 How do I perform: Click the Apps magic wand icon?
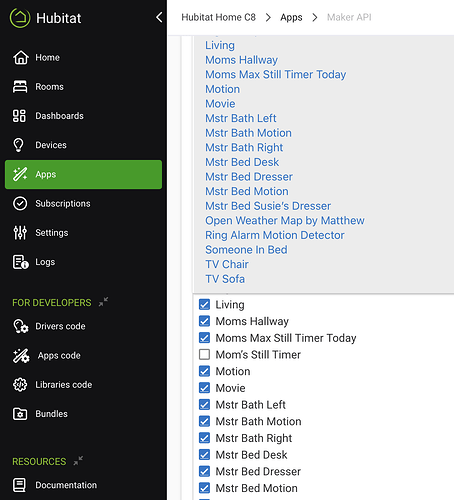click(20, 174)
